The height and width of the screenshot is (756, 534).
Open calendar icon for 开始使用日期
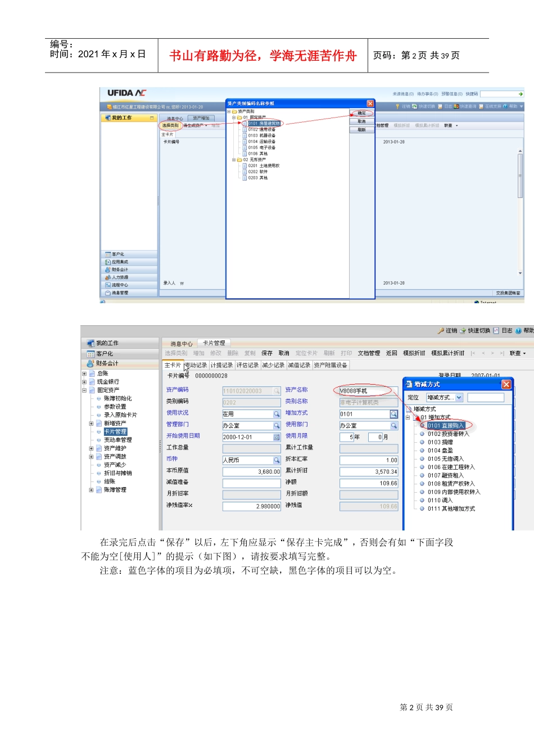(277, 437)
